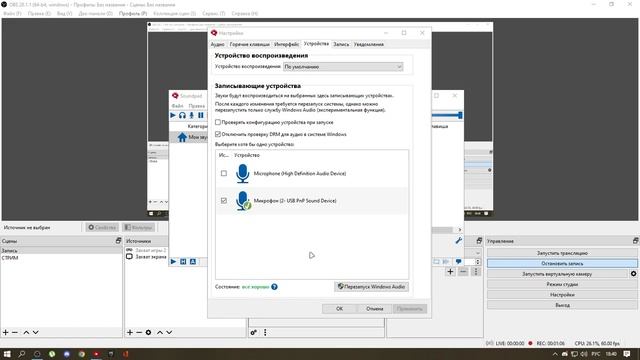Open the blue help icon beside the status
This screenshot has width=640, height=360.
[274, 287]
